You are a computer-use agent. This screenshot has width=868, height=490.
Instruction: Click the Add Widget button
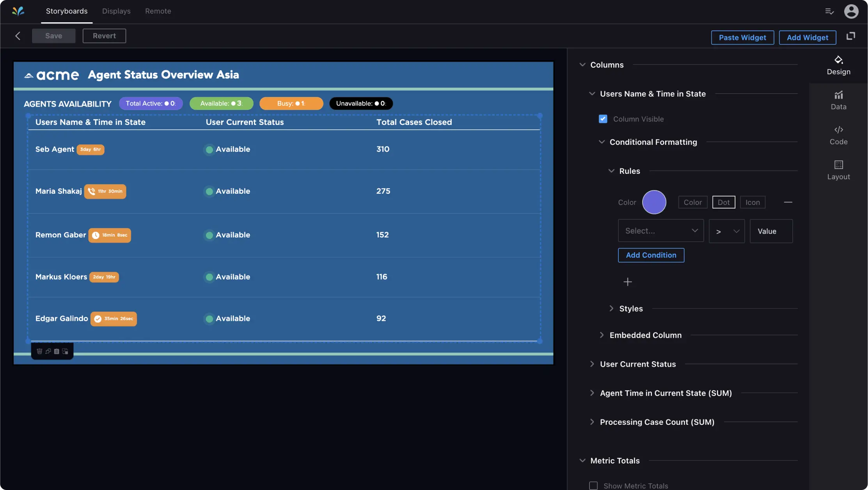pyautogui.click(x=807, y=37)
